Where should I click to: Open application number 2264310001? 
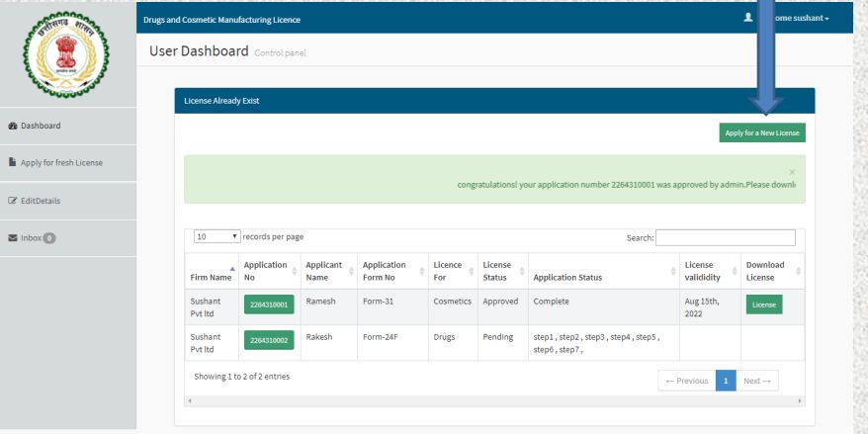pyautogui.click(x=269, y=305)
